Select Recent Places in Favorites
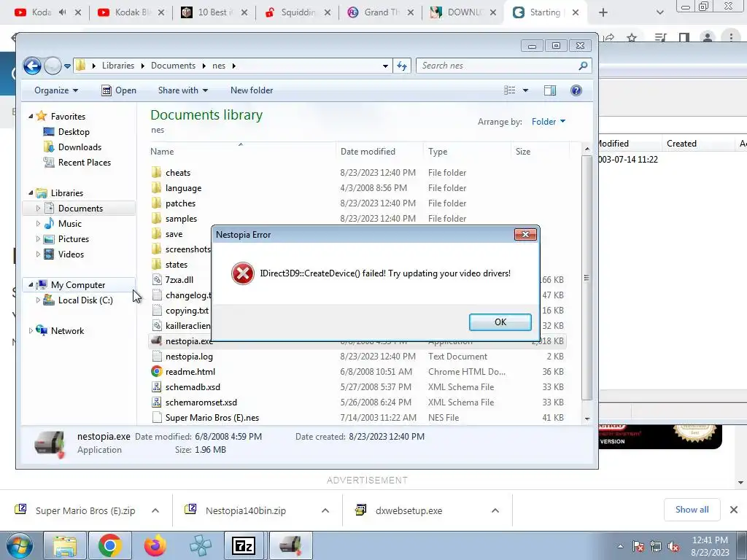The width and height of the screenshot is (747, 560). coord(84,163)
